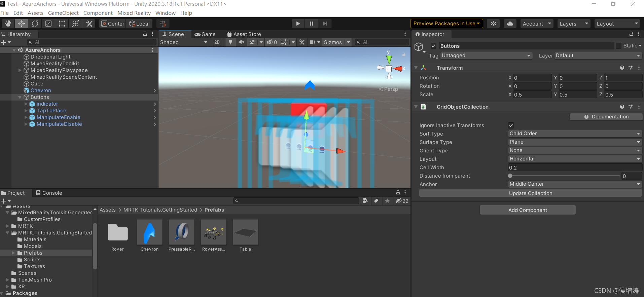Viewport: 644px width, 297px height.
Task: Select the Scripts folder in Project
Action: (x=32, y=260)
